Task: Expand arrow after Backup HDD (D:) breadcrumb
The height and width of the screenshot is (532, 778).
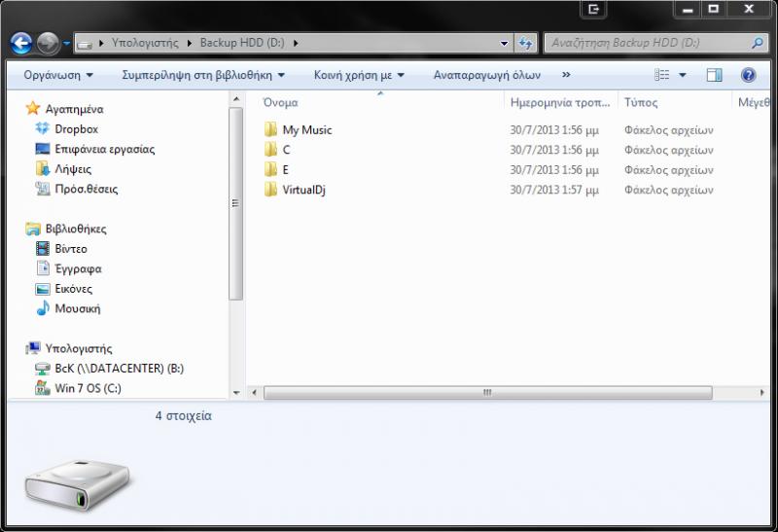Action: [296, 43]
